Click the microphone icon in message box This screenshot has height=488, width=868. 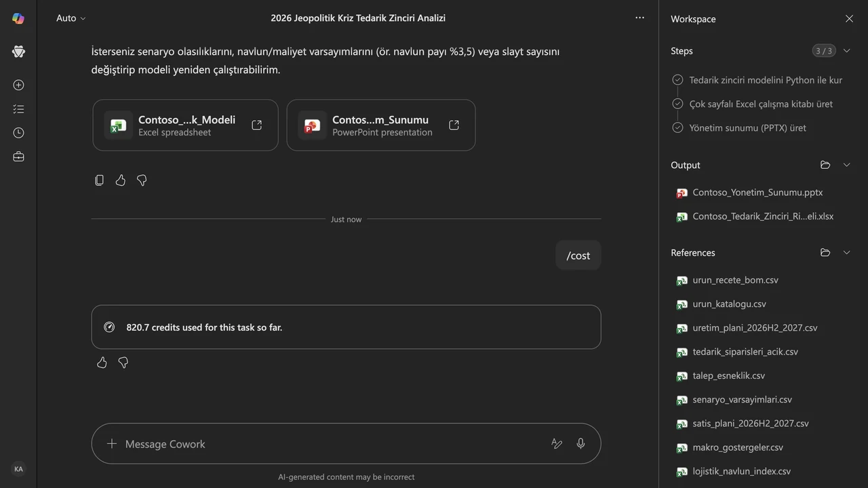580,444
